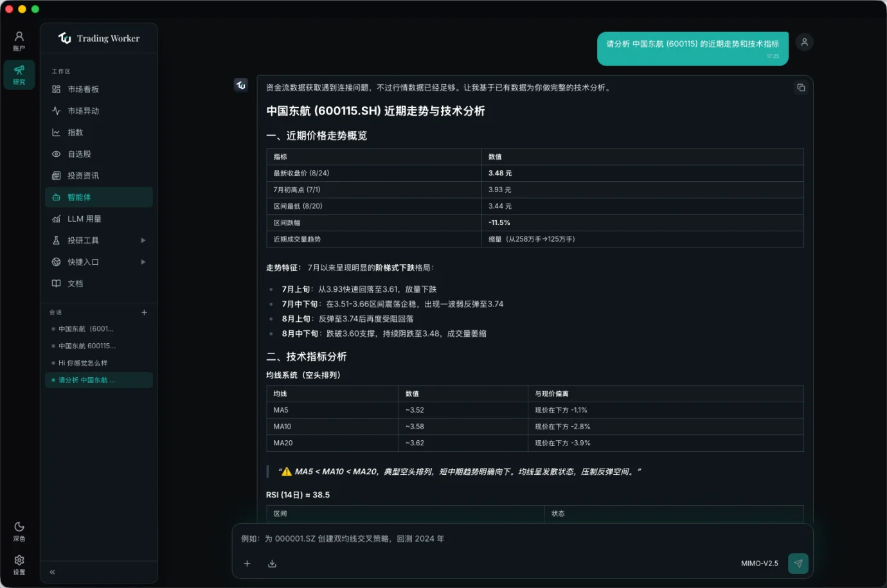Copy the assistant response
This screenshot has width=887, height=588.
click(801, 87)
